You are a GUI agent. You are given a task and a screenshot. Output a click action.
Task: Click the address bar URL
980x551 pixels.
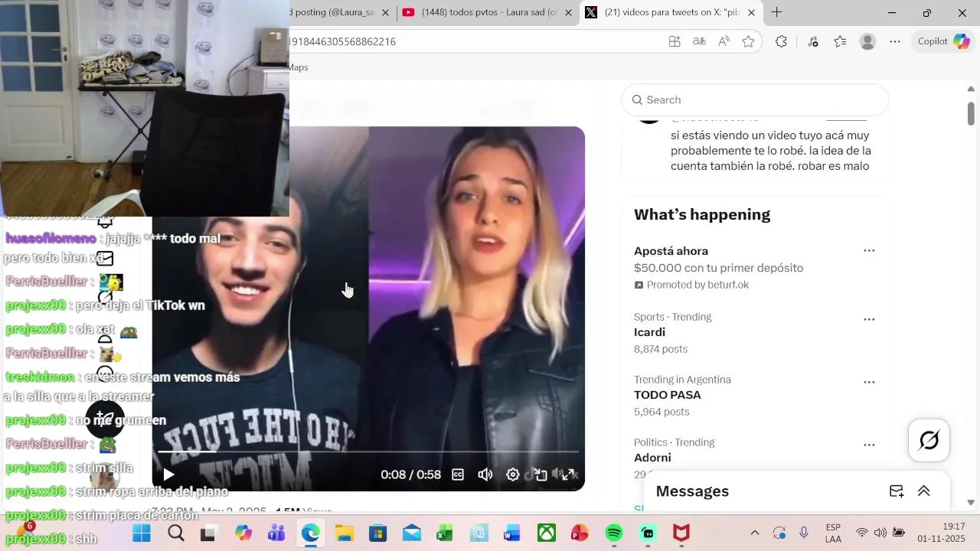[x=343, y=41]
